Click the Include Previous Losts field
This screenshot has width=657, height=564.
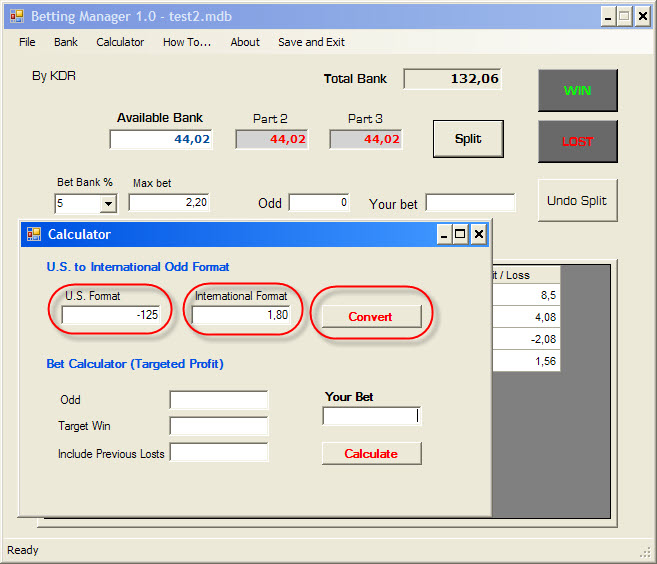[x=219, y=453]
